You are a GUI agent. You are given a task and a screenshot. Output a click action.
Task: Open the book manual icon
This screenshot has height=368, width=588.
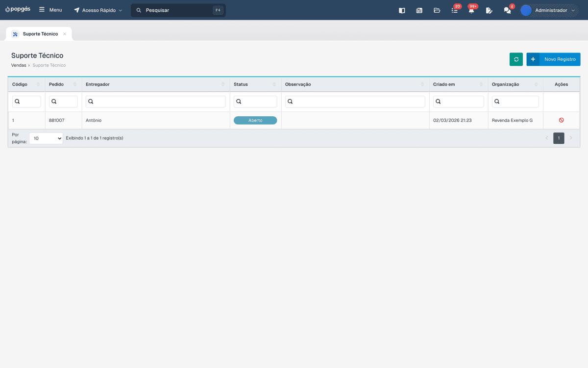pos(402,10)
